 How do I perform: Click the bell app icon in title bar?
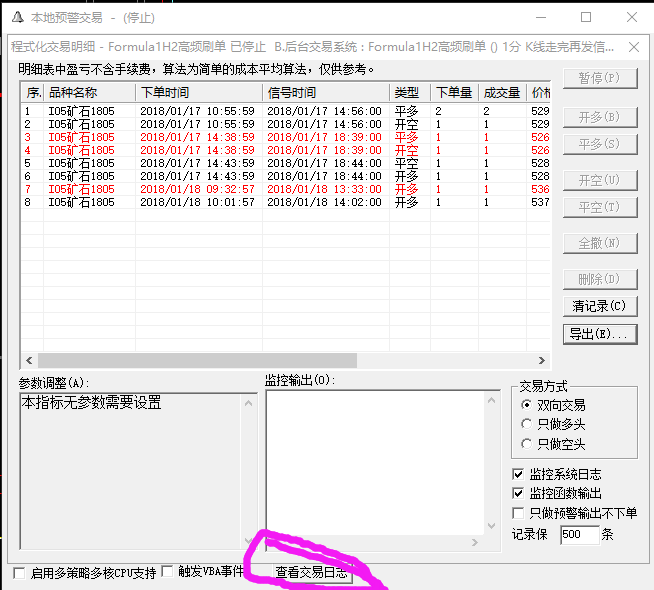click(17, 17)
